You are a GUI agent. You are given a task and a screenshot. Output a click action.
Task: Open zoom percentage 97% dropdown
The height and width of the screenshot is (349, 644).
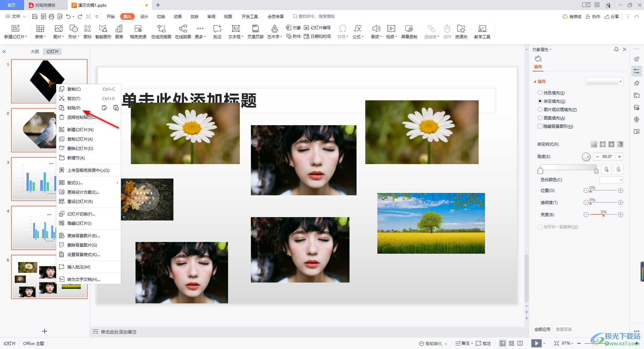568,343
